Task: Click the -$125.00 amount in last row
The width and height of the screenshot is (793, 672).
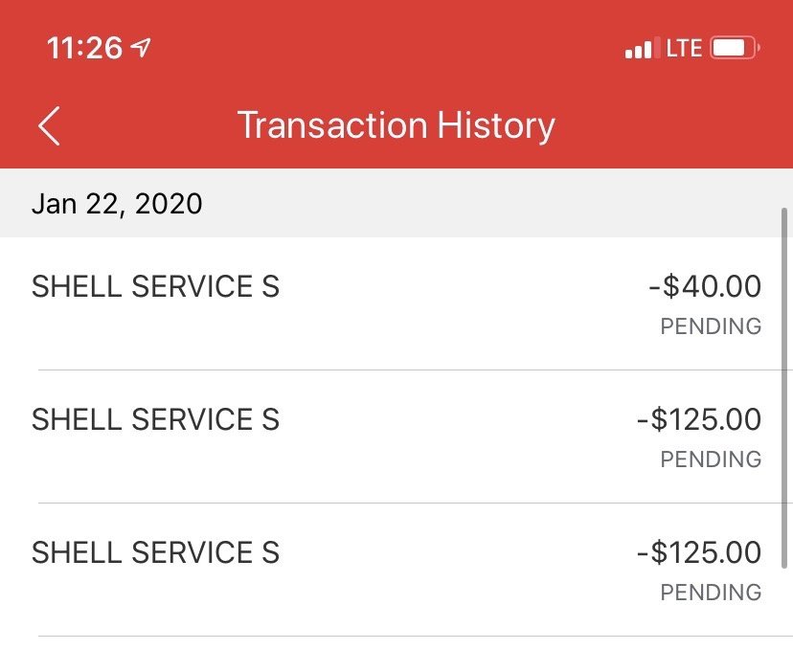Action: click(x=699, y=552)
